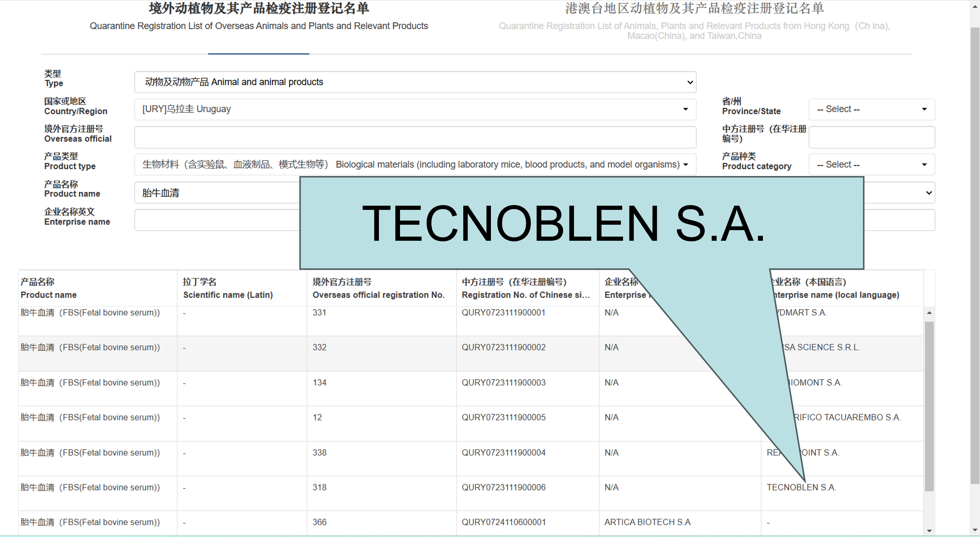Select the ARTICA BIOTECH S.A row

tap(647, 522)
